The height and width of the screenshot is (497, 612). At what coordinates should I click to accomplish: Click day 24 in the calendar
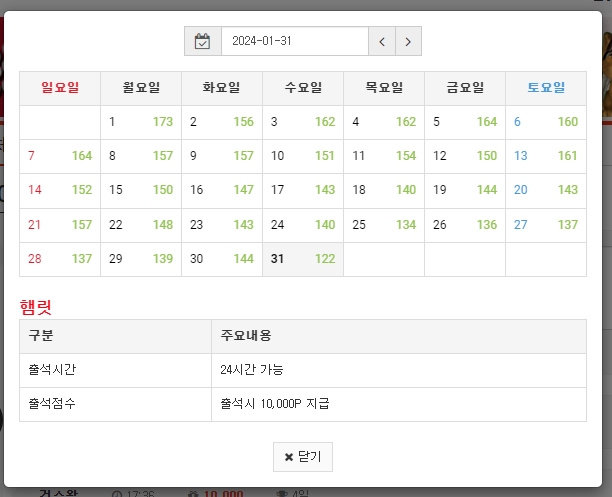pyautogui.click(x=303, y=225)
